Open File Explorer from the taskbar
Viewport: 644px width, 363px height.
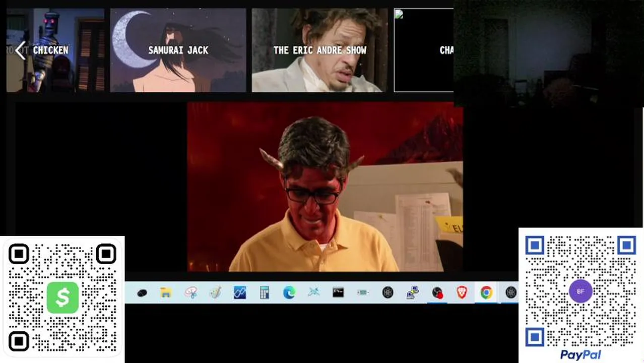click(166, 292)
